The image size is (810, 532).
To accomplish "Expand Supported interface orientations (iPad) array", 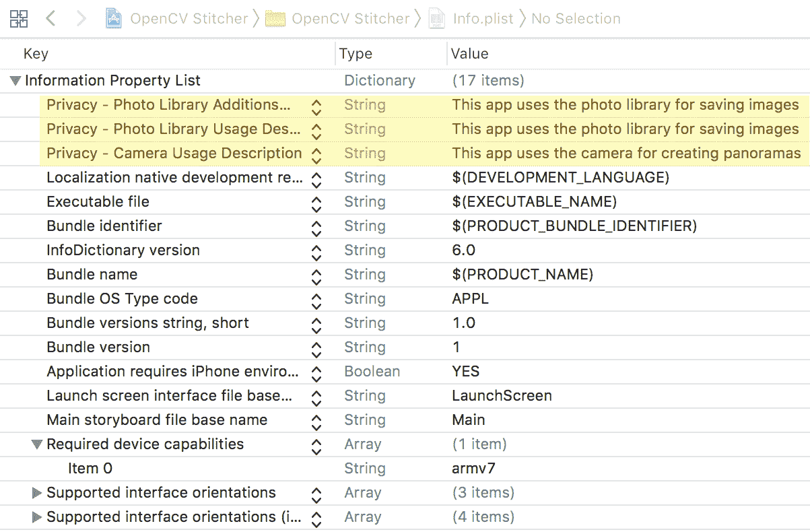I will (37, 517).
